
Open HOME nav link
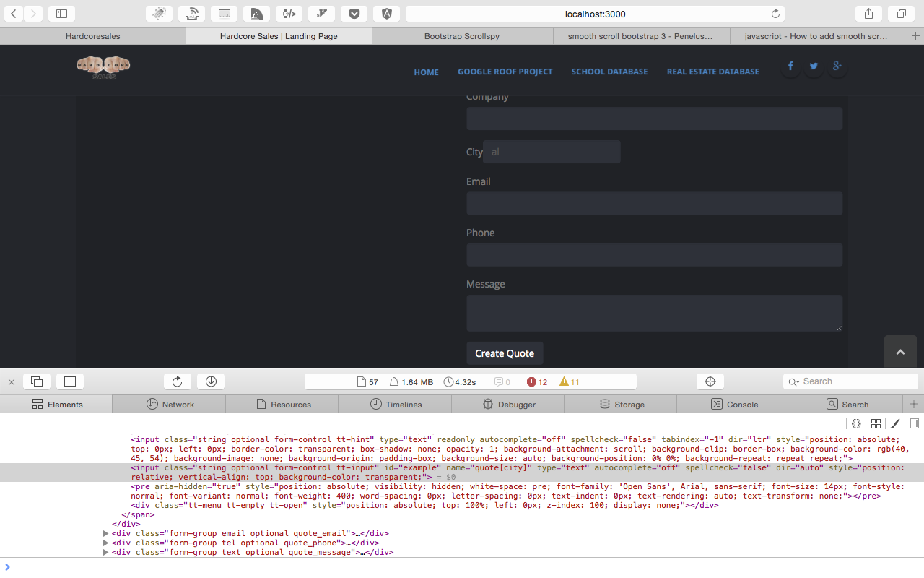click(426, 72)
